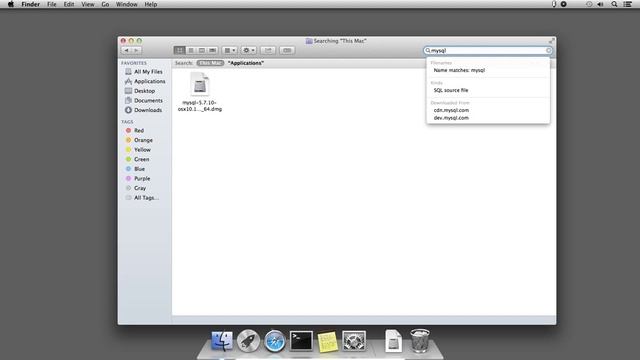The width and height of the screenshot is (640, 360).
Task: Open the Apple menu
Action: pos(11,4)
